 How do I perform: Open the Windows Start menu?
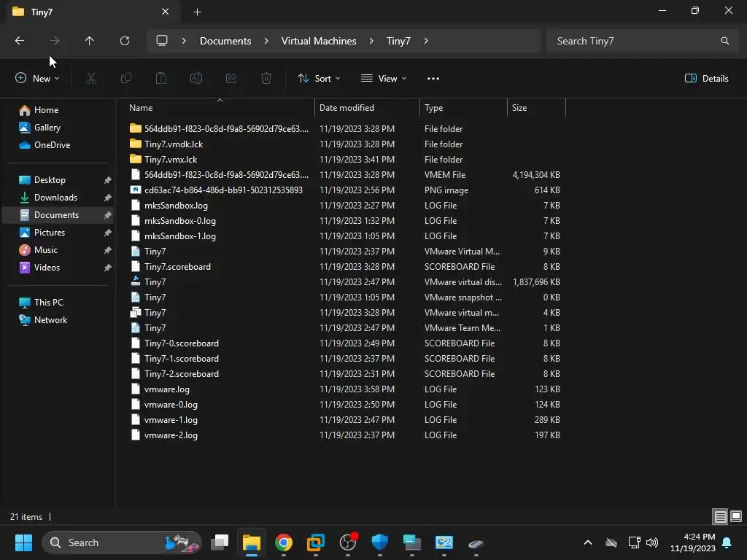point(23,542)
